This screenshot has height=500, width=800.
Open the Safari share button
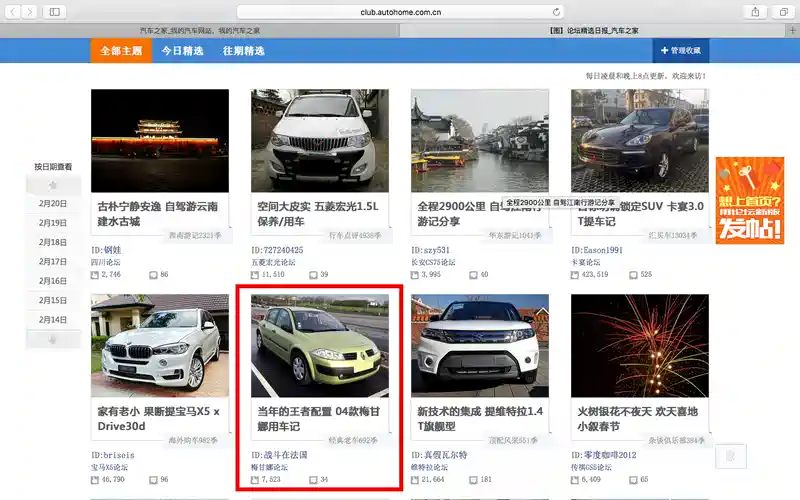(x=754, y=11)
